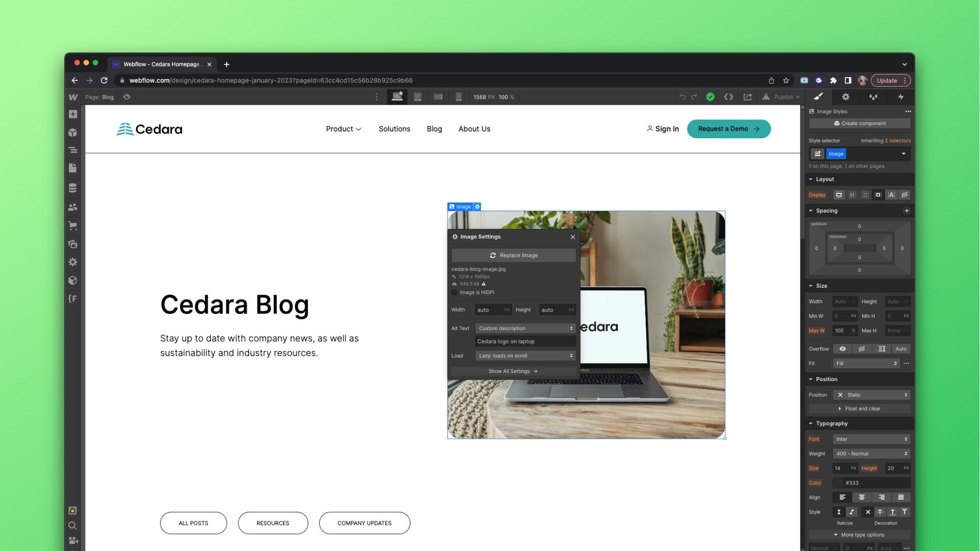The height and width of the screenshot is (551, 980).
Task: Set Overflow to hidden
Action: [x=862, y=349]
